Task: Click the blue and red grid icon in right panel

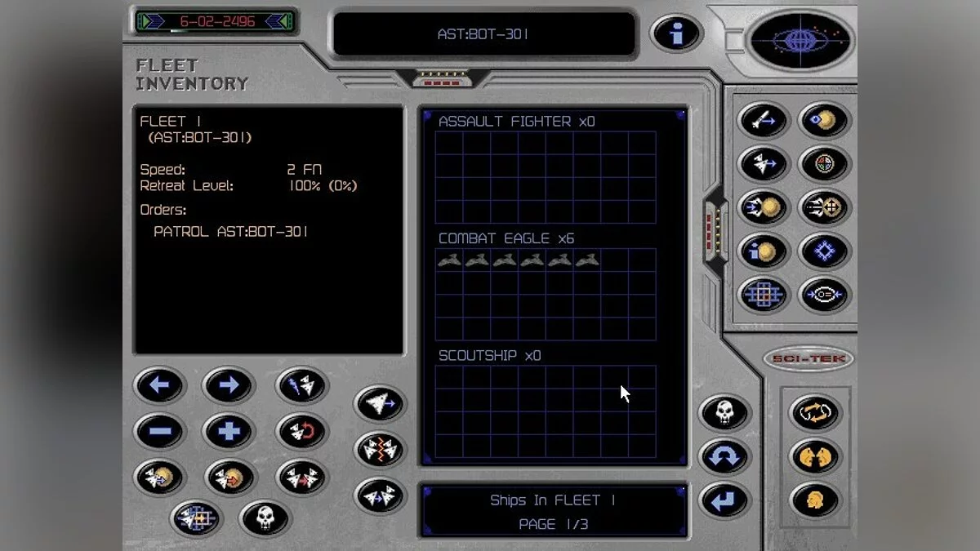Action: 763,295
